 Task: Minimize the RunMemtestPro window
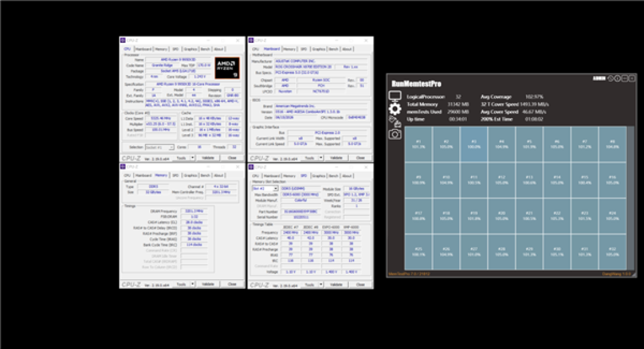[x=625, y=78]
